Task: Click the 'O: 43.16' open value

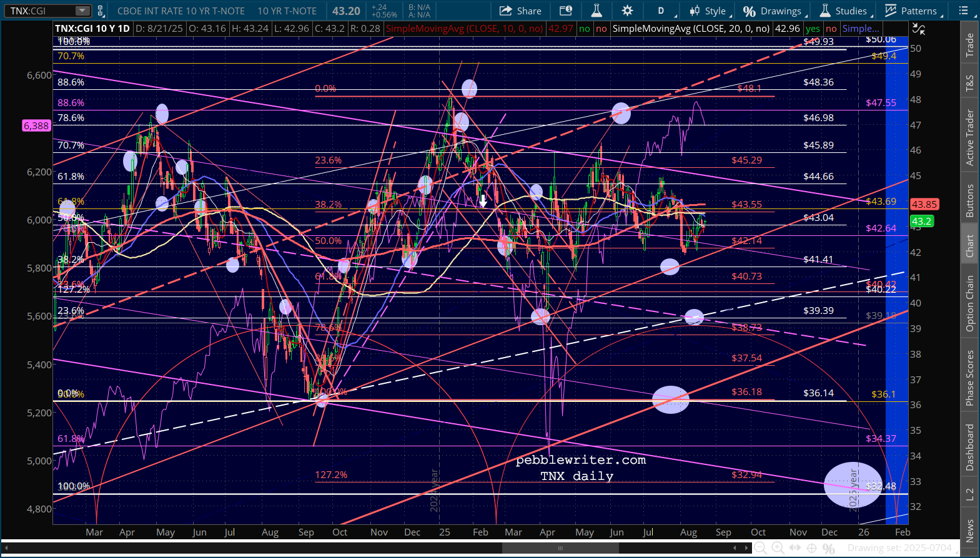Action: click(206, 29)
